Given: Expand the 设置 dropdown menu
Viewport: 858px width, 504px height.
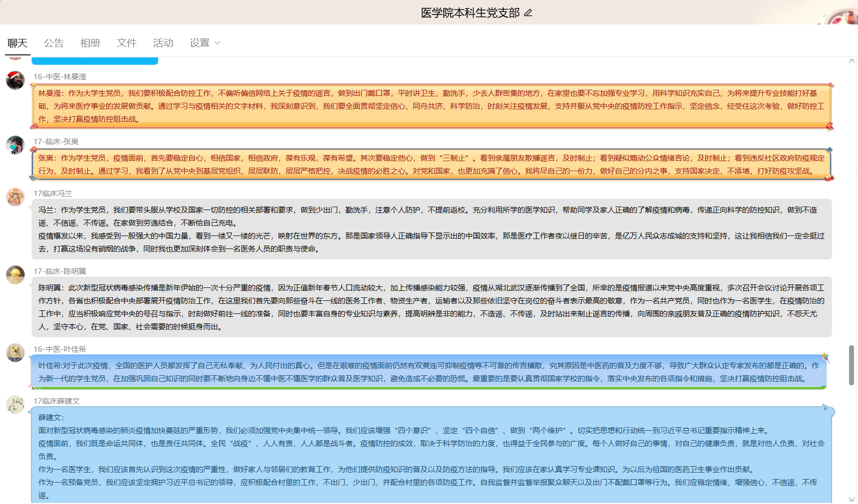Looking at the screenshot, I should [205, 43].
